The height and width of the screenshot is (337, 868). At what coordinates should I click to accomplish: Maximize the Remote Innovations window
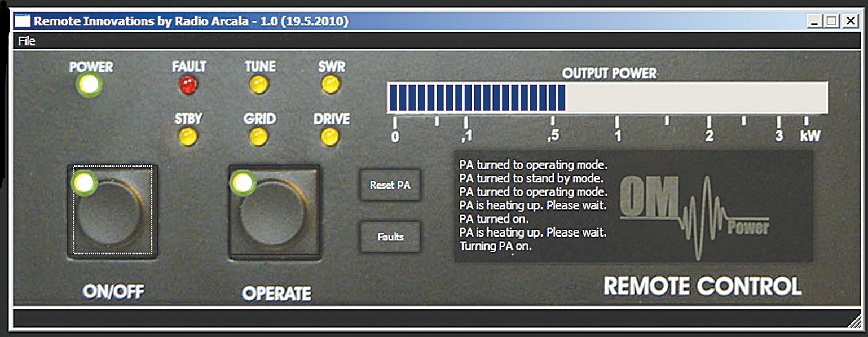831,21
